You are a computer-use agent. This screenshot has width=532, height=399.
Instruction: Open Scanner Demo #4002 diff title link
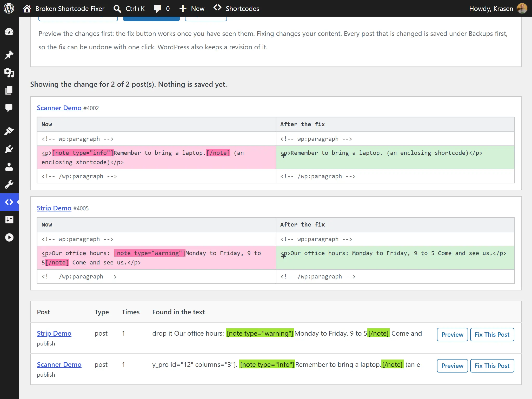pyautogui.click(x=59, y=108)
